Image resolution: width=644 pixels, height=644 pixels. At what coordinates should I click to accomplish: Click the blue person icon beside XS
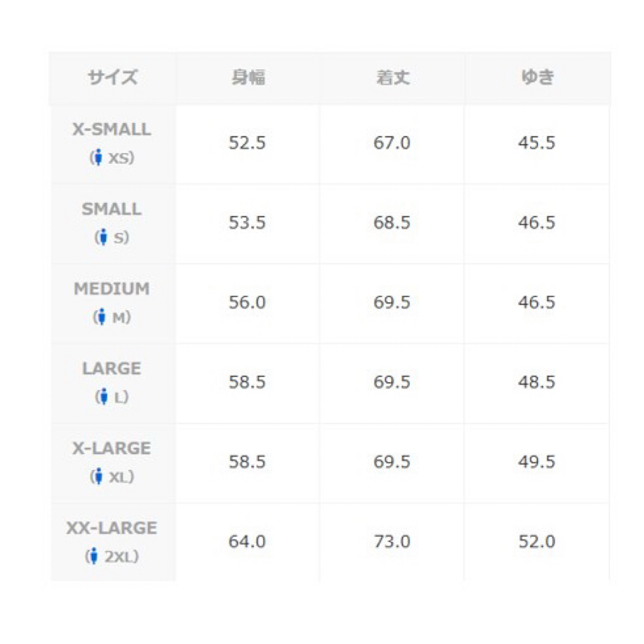(x=98, y=157)
